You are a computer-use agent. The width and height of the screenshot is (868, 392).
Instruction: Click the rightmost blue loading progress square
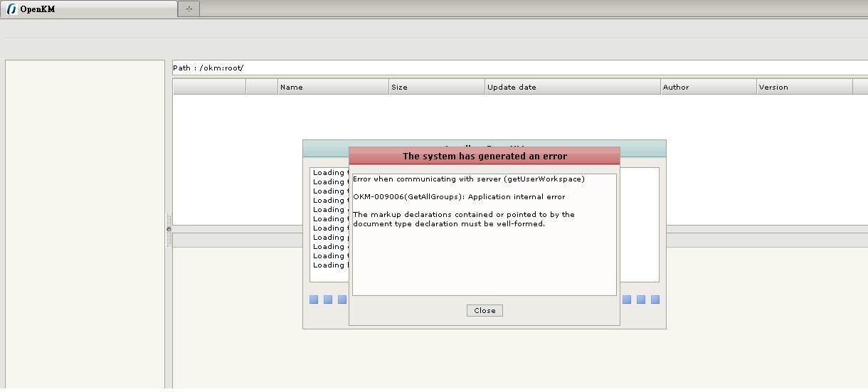655,300
